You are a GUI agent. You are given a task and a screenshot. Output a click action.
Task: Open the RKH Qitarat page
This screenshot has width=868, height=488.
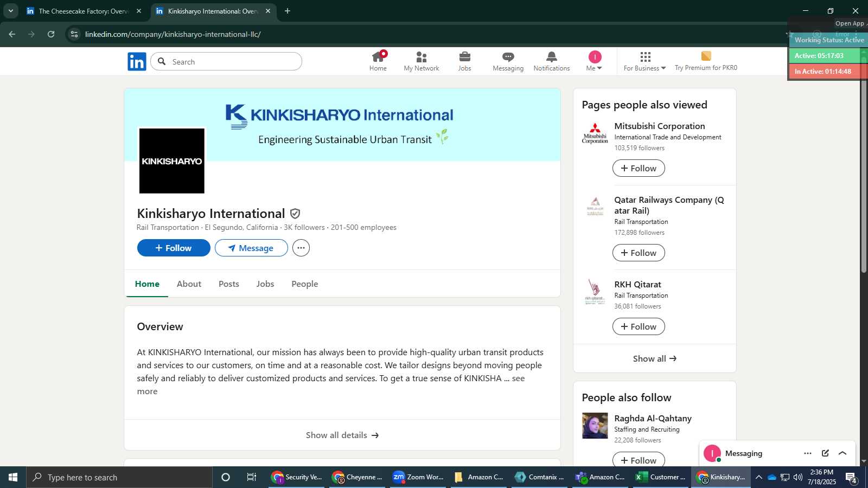click(637, 284)
